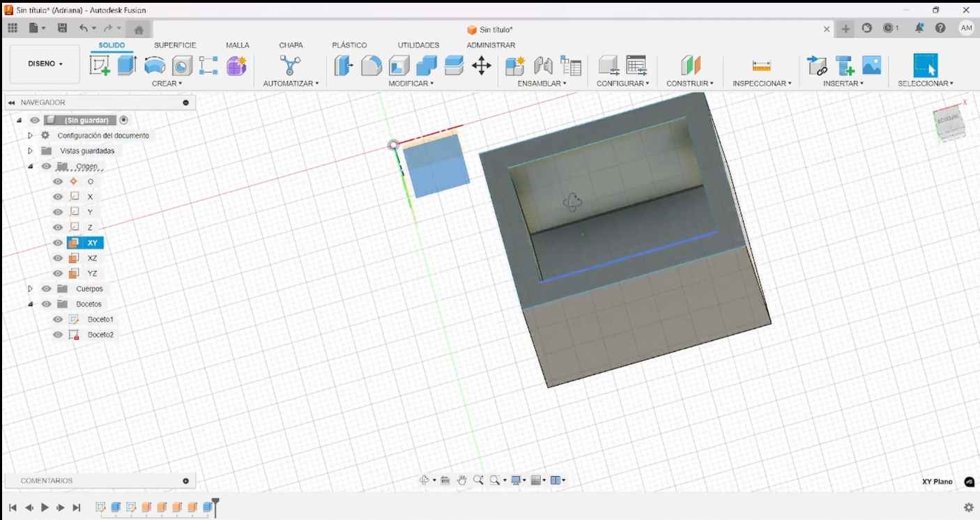Select the Hole tool
The height and width of the screenshot is (520, 980).
pyautogui.click(x=182, y=66)
